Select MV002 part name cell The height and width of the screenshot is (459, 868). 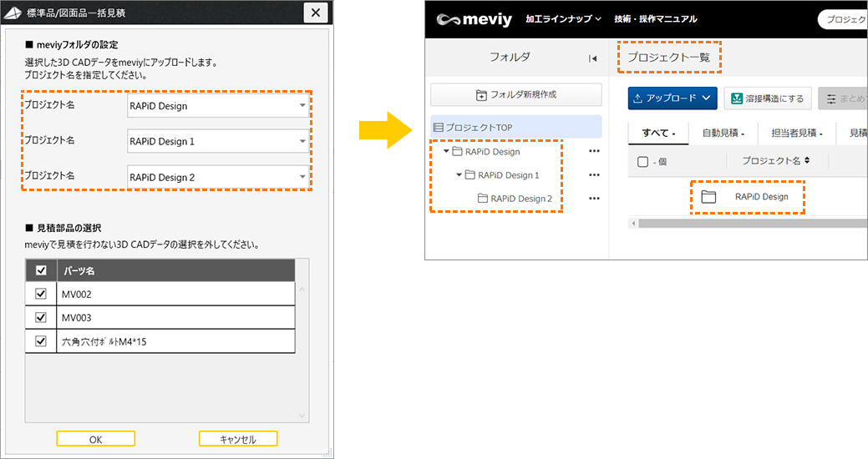click(x=175, y=294)
